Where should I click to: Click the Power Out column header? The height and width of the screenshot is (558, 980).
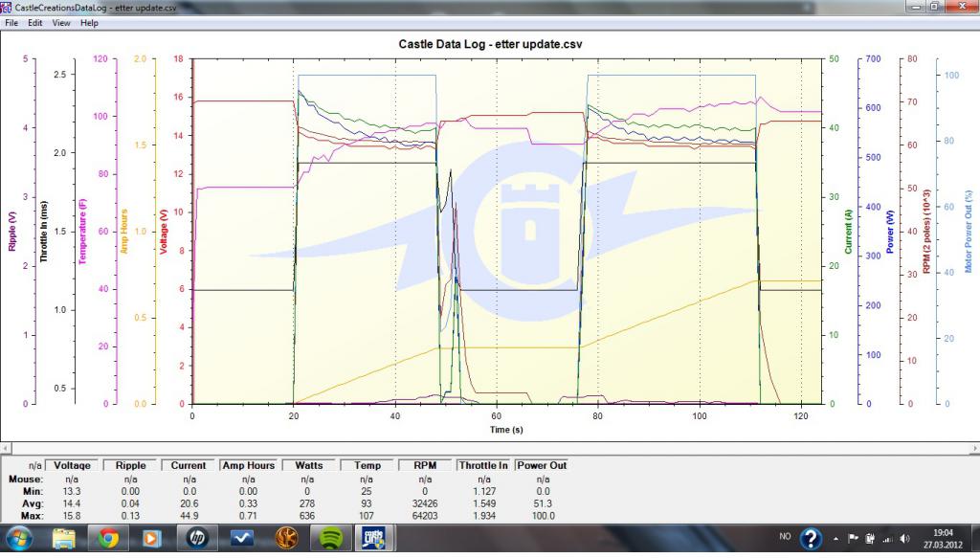(x=543, y=465)
